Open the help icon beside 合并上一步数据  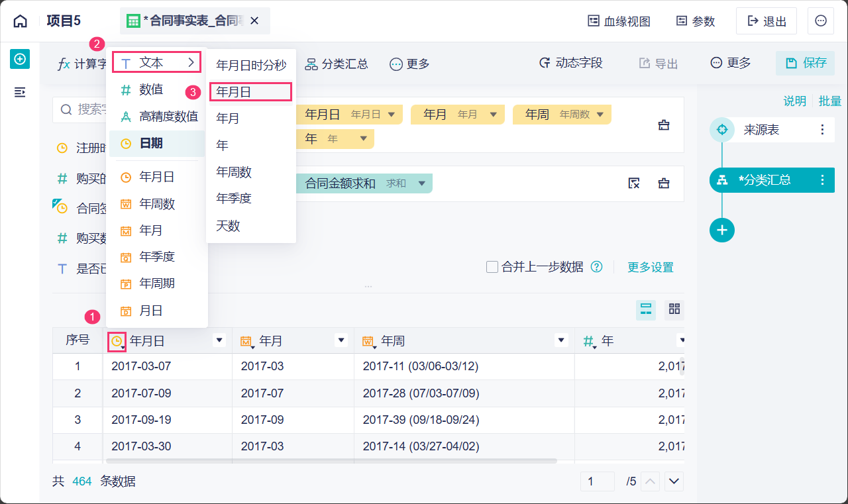click(x=597, y=267)
